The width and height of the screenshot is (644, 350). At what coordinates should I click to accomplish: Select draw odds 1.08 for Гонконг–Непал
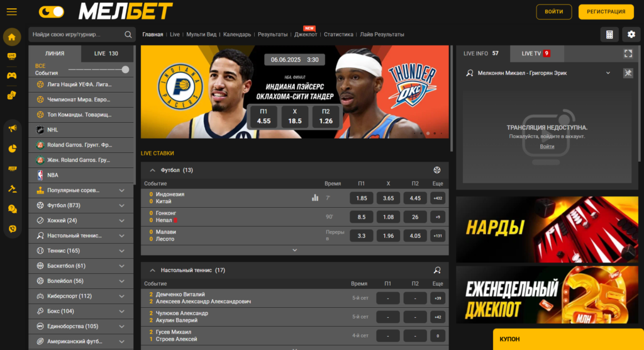pyautogui.click(x=388, y=217)
